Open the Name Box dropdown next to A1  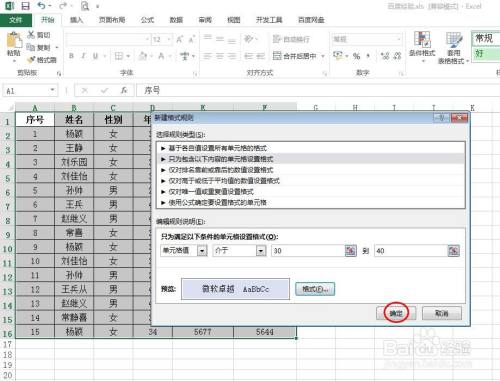(x=52, y=90)
